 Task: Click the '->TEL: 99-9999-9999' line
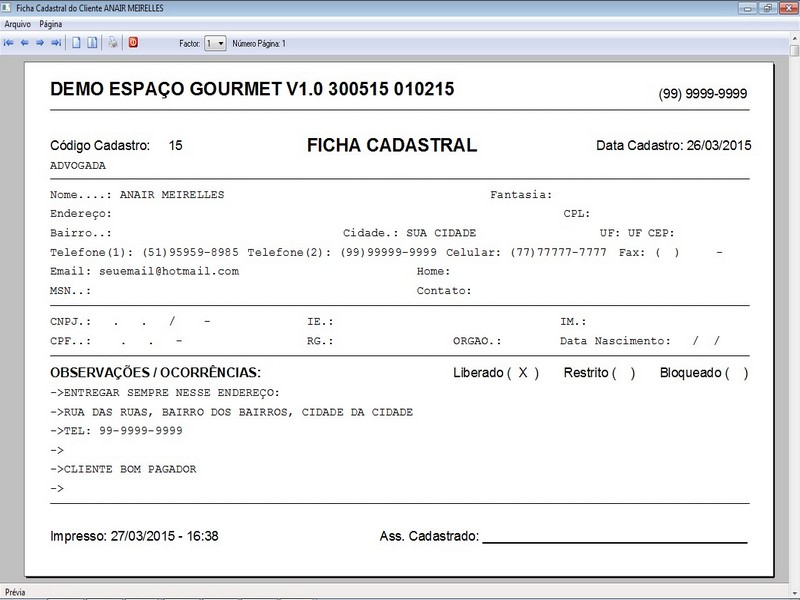[x=116, y=431]
